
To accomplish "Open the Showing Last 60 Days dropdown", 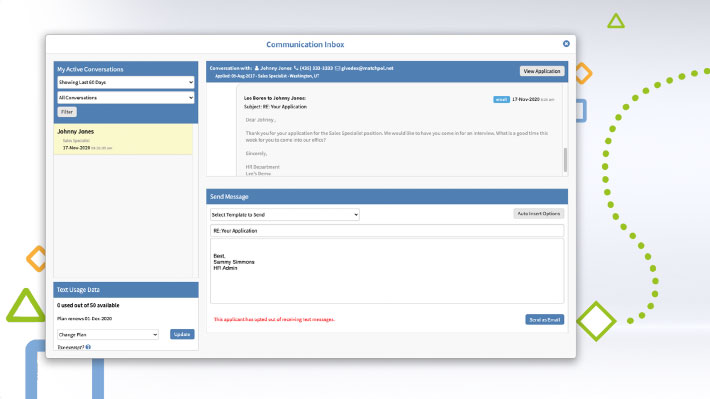I will 126,82.
